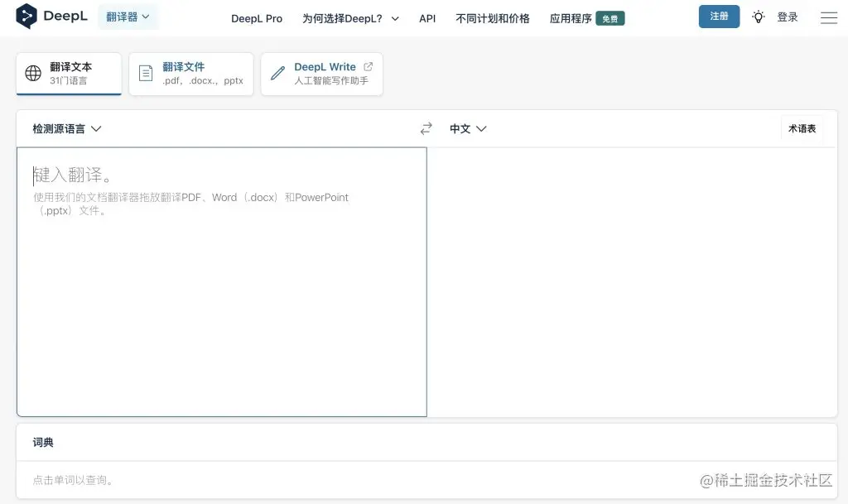Viewport: 848px width, 504px height.
Task: Click the 免费 badge beside 应用程序
Action: [610, 19]
